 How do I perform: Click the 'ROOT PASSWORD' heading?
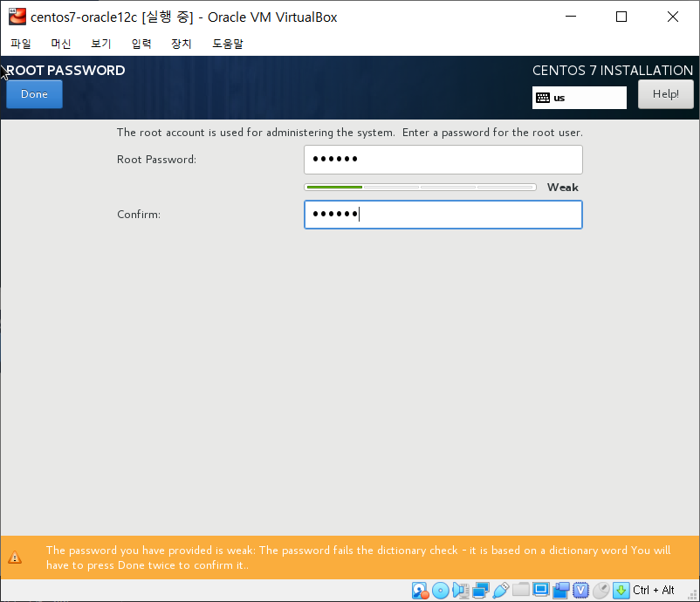65,71
